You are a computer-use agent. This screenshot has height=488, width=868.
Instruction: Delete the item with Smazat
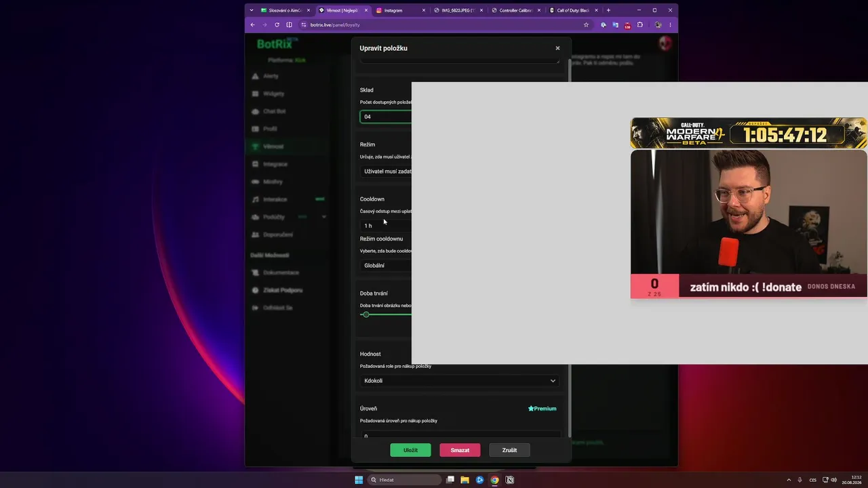tap(460, 450)
